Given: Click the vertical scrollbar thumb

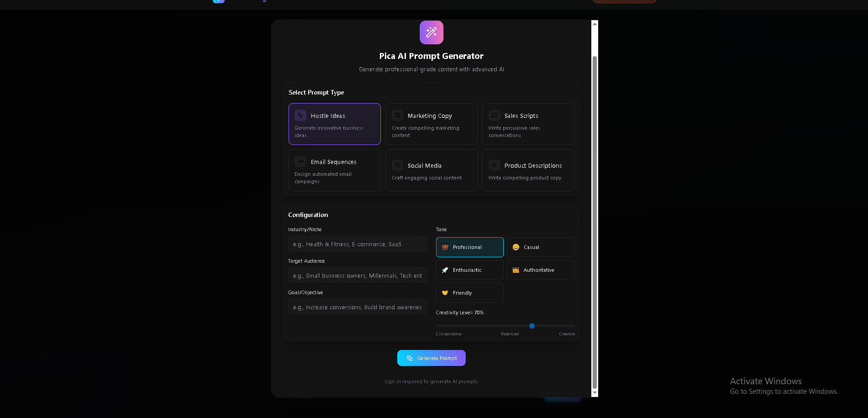Looking at the screenshot, I should (x=594, y=222).
